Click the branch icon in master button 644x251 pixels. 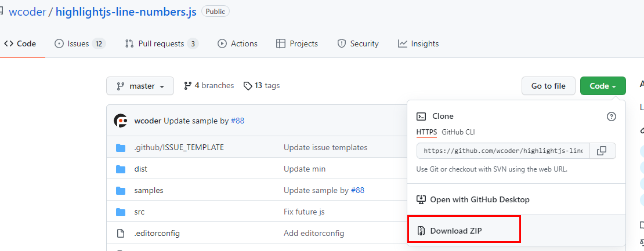tap(120, 86)
